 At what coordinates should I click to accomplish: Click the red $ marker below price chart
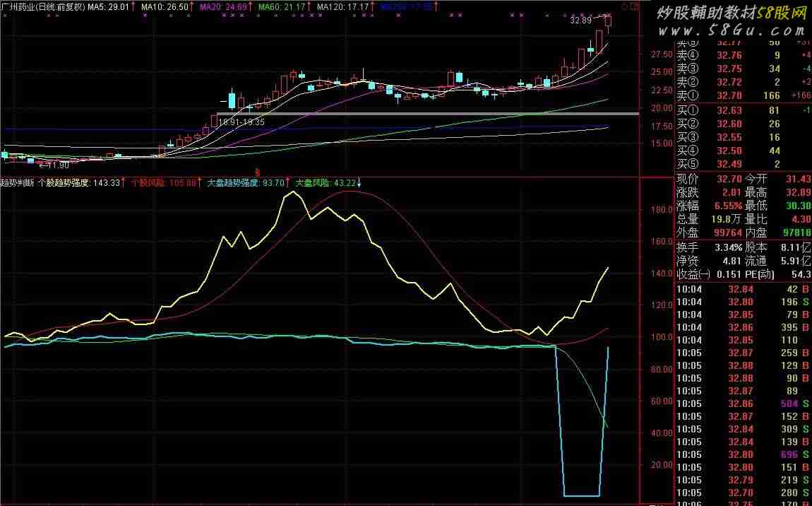tap(258, 172)
